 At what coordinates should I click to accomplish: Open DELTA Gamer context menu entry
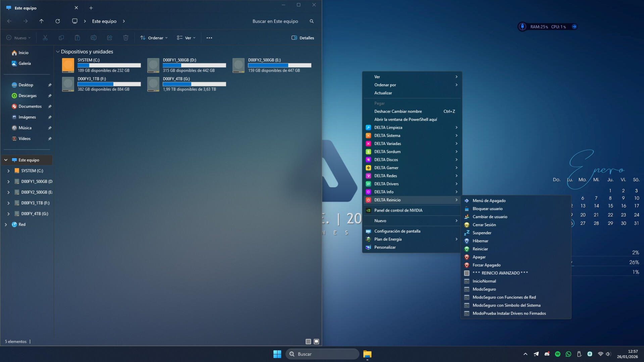(386, 168)
